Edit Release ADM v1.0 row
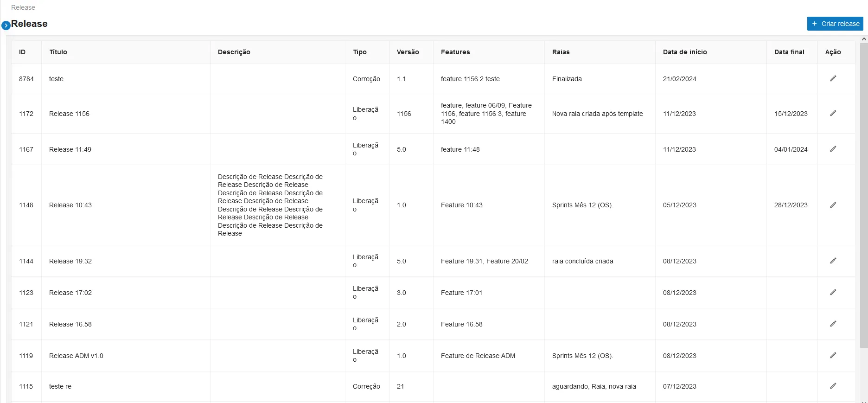Image resolution: width=868 pixels, height=403 pixels. pyautogui.click(x=833, y=355)
